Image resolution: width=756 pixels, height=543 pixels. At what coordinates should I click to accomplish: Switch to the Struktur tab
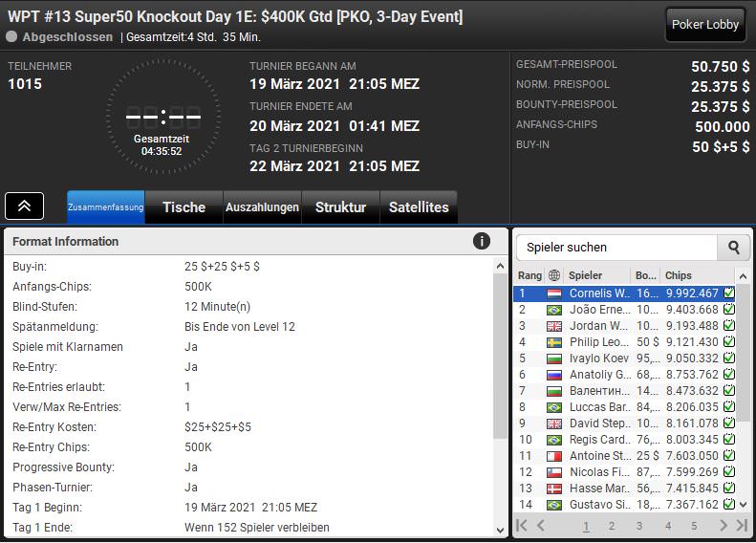[340, 206]
